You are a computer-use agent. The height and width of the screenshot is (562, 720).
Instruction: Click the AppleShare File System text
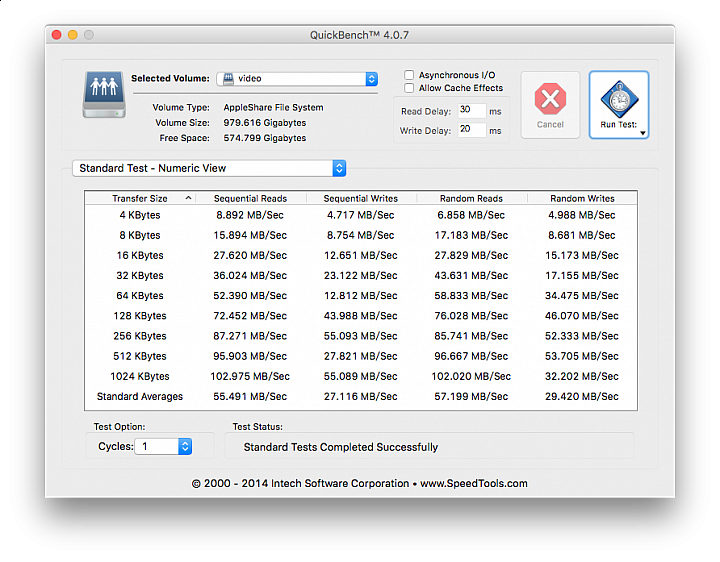point(274,107)
